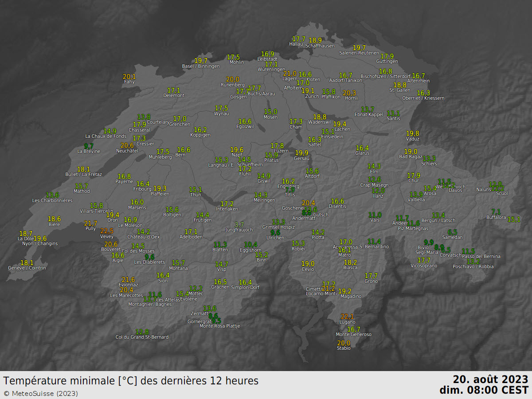Select the Lugano temperature value 22,1

tap(347, 317)
